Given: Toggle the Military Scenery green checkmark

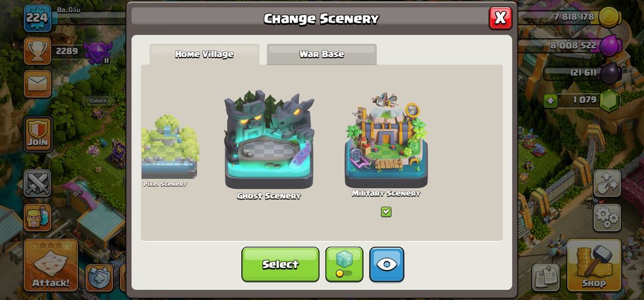Looking at the screenshot, I should [x=386, y=212].
